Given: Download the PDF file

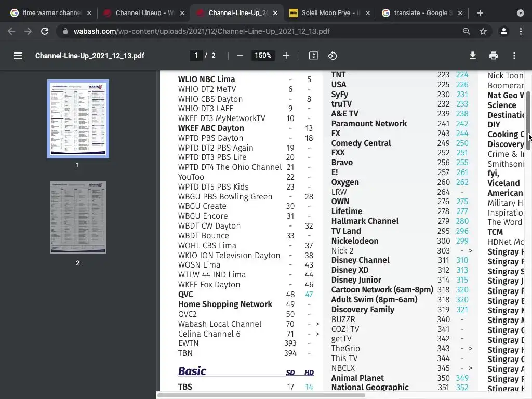Looking at the screenshot, I should pyautogui.click(x=473, y=56).
